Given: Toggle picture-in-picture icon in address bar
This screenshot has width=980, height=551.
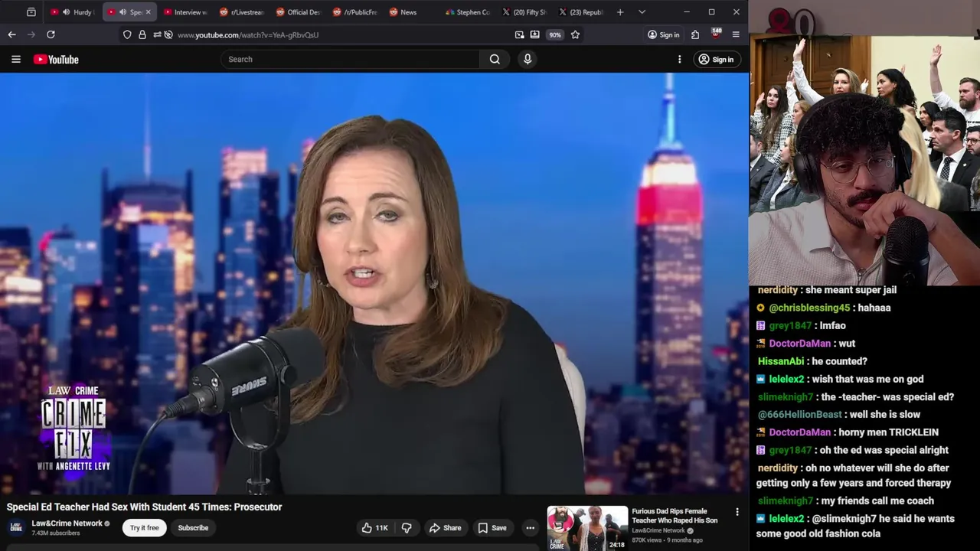Looking at the screenshot, I should (x=520, y=34).
